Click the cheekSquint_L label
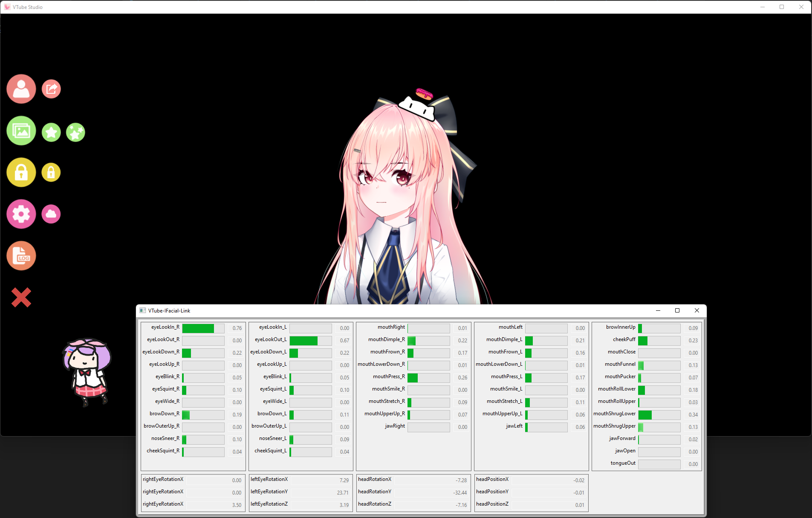The width and height of the screenshot is (812, 518). 271,451
